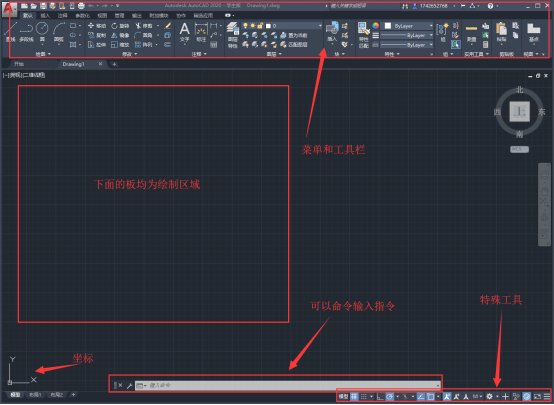Expand the Properties (特性) panel
Screen dimensions: 554x405
point(392,54)
